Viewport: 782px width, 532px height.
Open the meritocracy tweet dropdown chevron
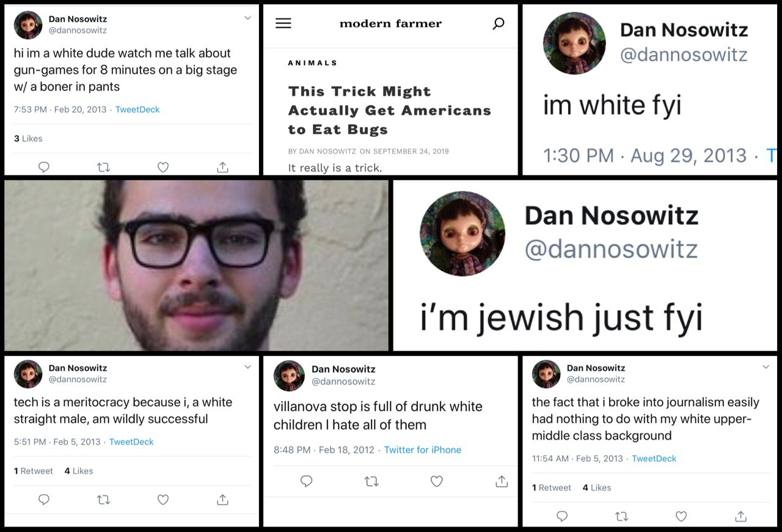pos(247,367)
